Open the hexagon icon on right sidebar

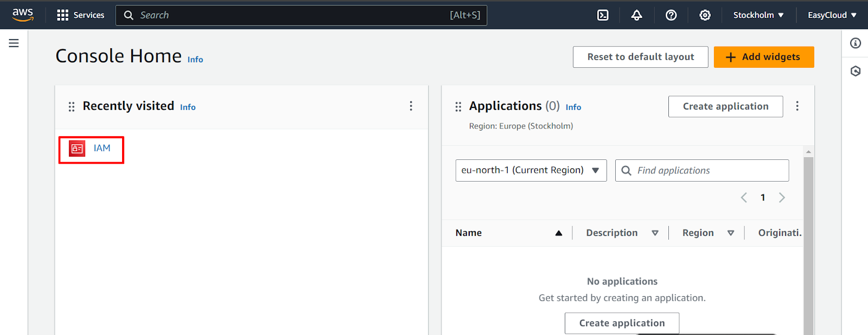click(x=856, y=71)
